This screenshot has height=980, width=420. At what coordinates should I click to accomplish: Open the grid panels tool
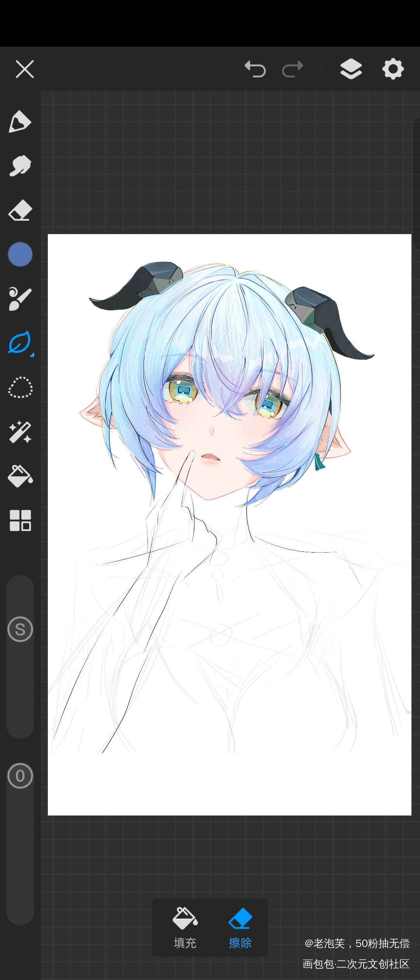[x=20, y=520]
